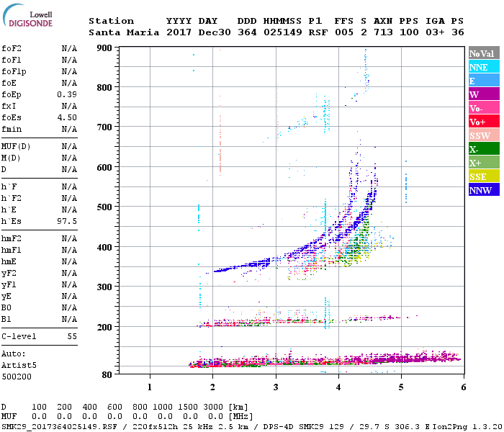Click the 500 km height axis label

[x=104, y=207]
